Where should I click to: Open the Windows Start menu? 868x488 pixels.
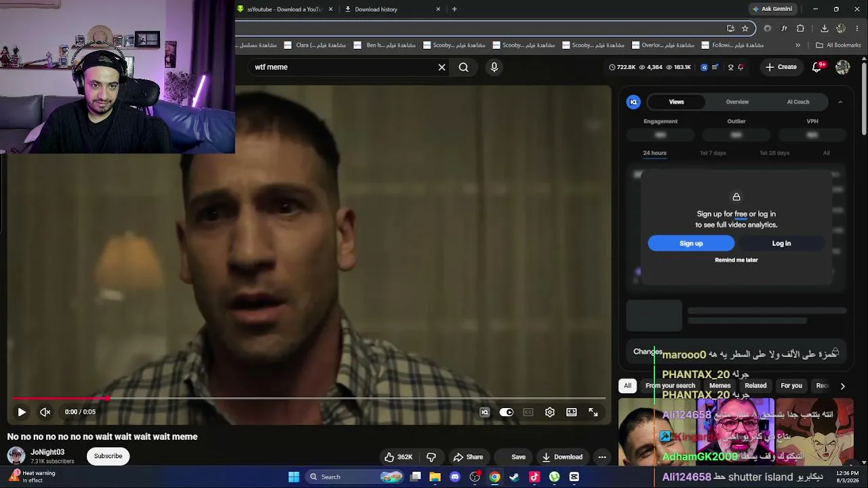294,477
